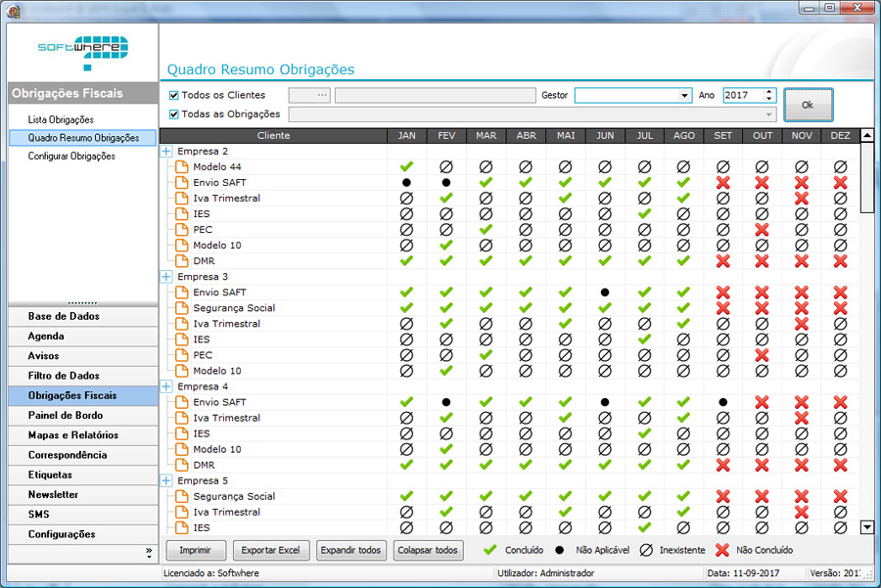Open Configurar Obrigações in the sidebar
This screenshot has height=588, width=881.
point(71,157)
